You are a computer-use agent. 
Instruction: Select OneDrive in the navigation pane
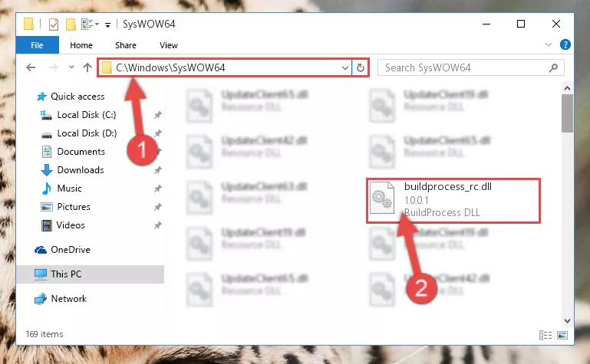(x=71, y=250)
